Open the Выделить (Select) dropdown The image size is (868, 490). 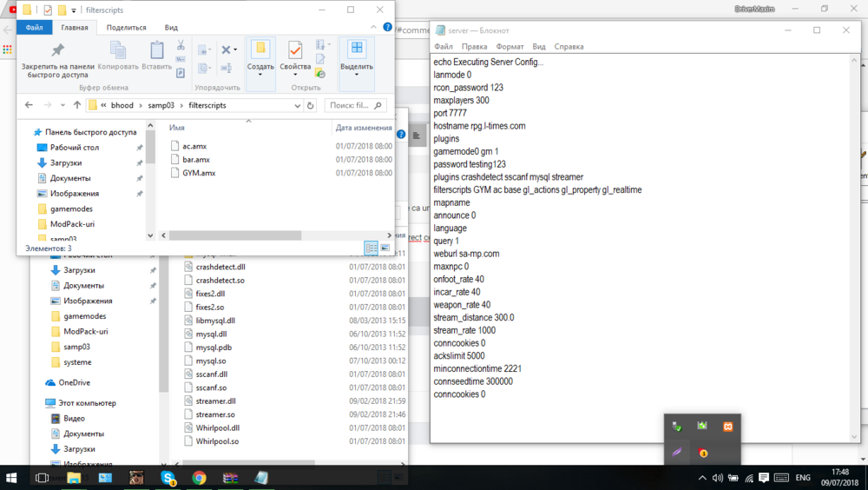[x=357, y=74]
